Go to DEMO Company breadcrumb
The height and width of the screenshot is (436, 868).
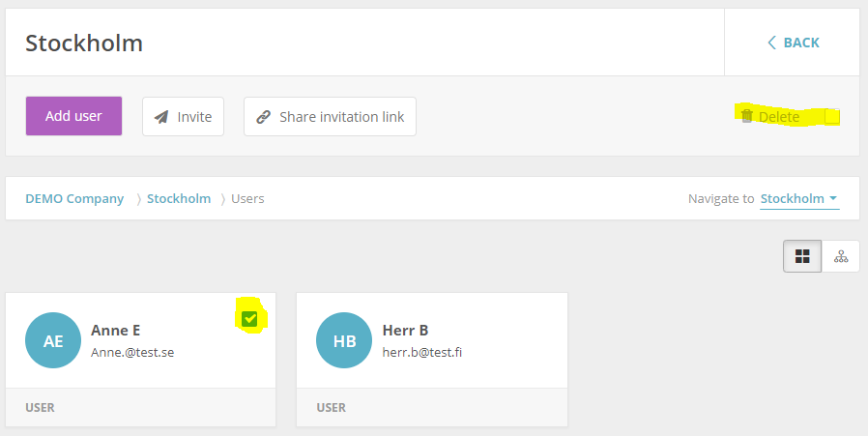click(x=74, y=199)
